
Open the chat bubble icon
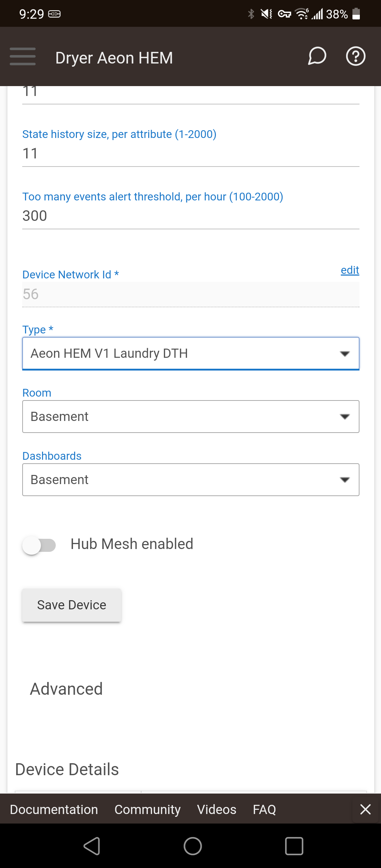(317, 56)
